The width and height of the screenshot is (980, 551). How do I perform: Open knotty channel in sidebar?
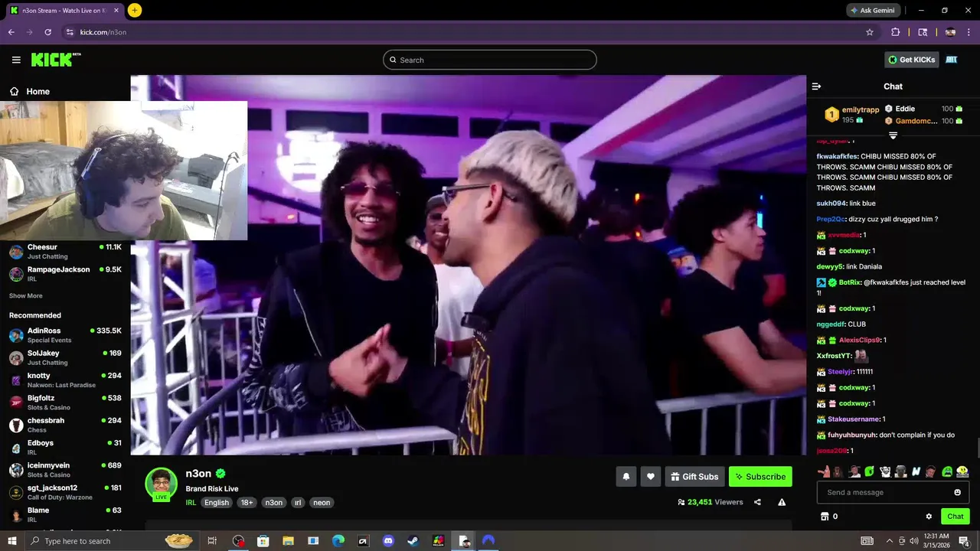click(x=65, y=380)
